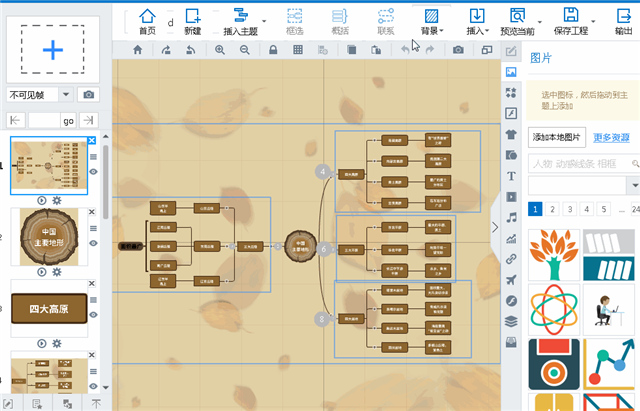Screen dimensions: 640x411
Task: Take a canvas screenshot with camera icon
Action: 458,50
